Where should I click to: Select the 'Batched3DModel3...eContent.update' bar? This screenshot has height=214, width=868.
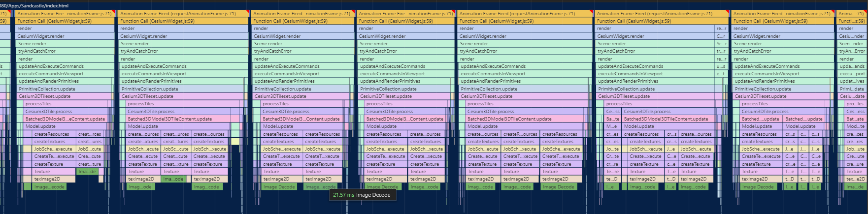pyautogui.click(x=66, y=119)
